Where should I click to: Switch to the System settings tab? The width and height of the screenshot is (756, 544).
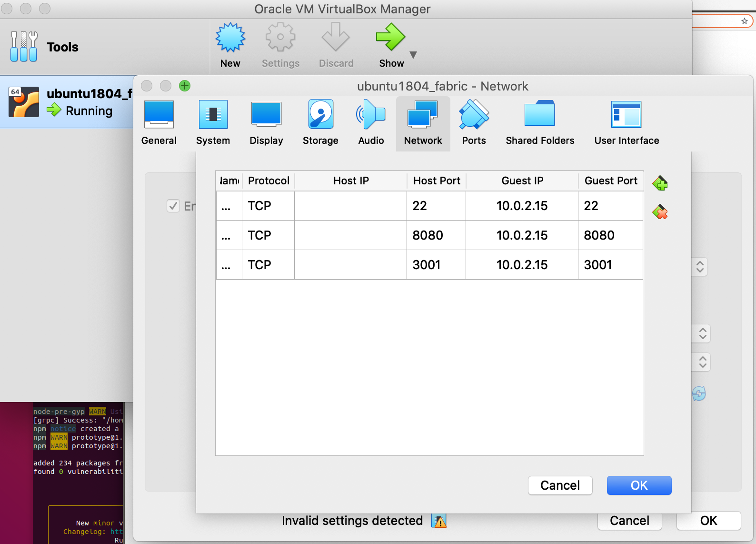213,123
